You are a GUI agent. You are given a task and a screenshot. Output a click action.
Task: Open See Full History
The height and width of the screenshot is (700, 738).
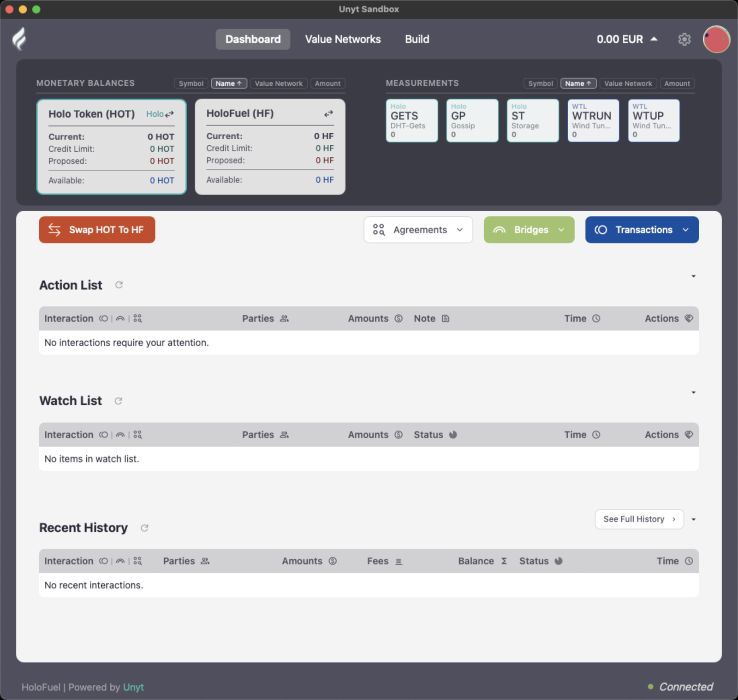(x=639, y=519)
